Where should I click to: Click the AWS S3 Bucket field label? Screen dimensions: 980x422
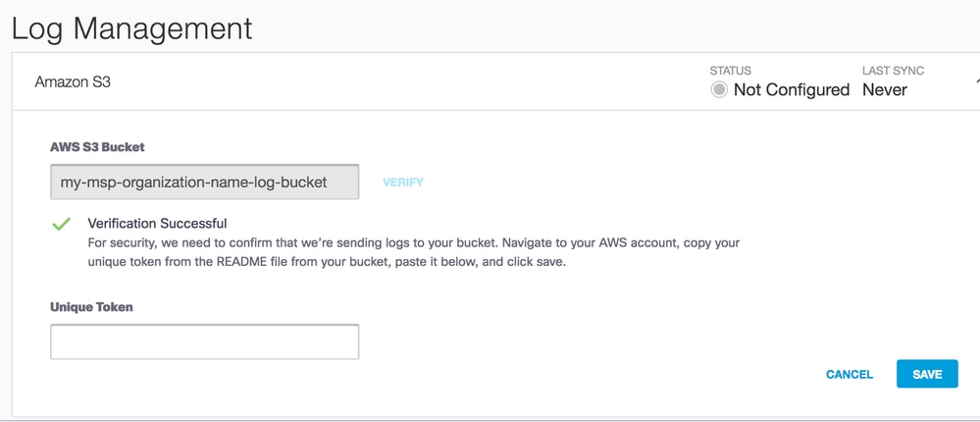click(x=97, y=146)
